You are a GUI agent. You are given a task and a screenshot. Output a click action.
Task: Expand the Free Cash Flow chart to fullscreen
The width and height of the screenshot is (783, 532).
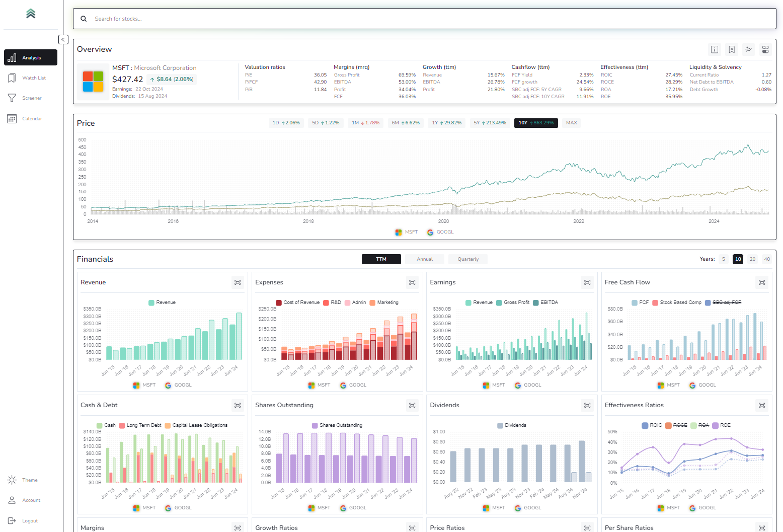(762, 282)
